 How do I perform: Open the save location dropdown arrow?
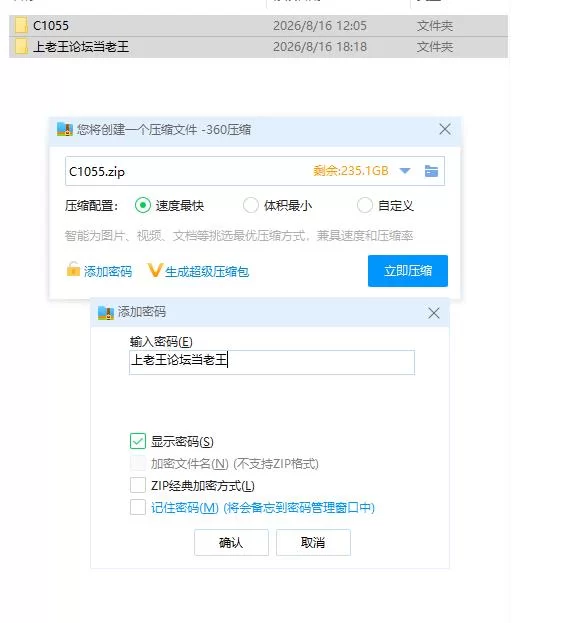click(x=405, y=171)
